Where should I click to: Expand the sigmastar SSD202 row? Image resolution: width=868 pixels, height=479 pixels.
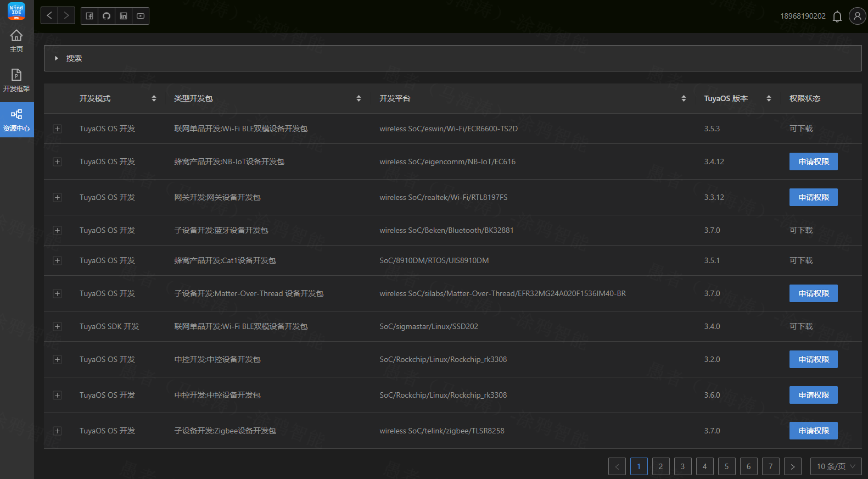(57, 326)
